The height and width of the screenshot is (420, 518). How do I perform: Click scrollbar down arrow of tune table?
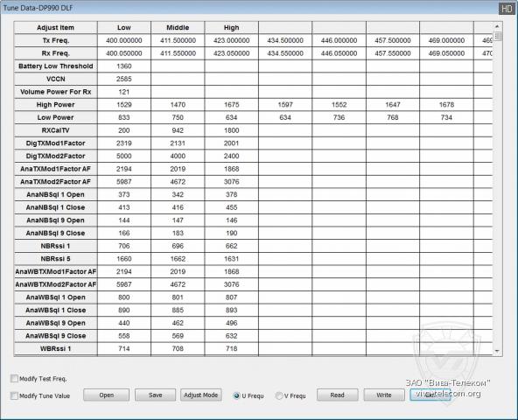[497, 351]
